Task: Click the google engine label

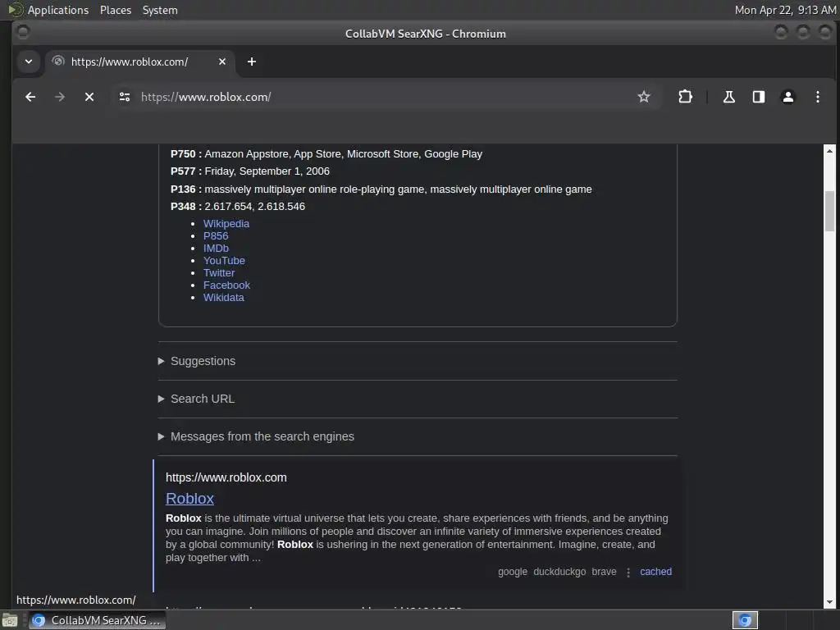Action: pos(513,572)
